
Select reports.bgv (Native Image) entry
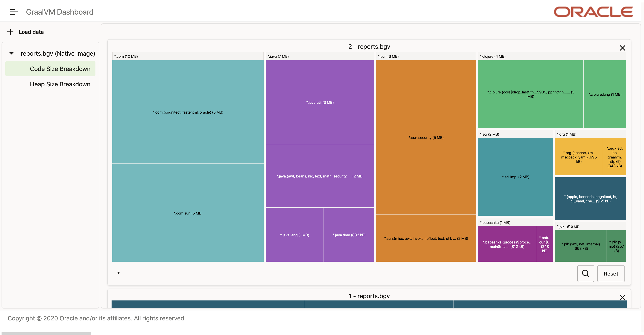[x=58, y=53]
